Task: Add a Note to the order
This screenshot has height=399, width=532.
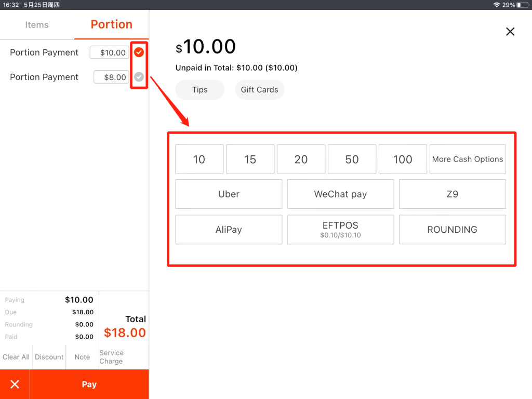Action: [x=82, y=357]
